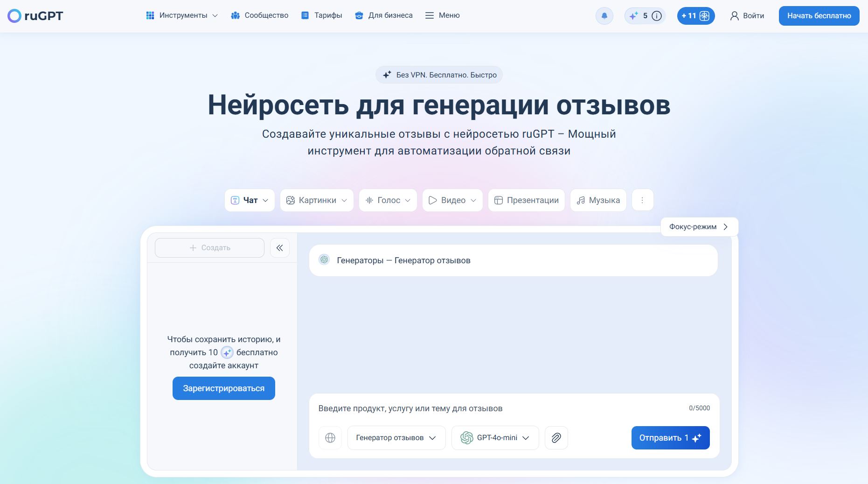Viewport: 868px width, 484px height.
Task: Click the ruGPT logo
Action: 34,15
